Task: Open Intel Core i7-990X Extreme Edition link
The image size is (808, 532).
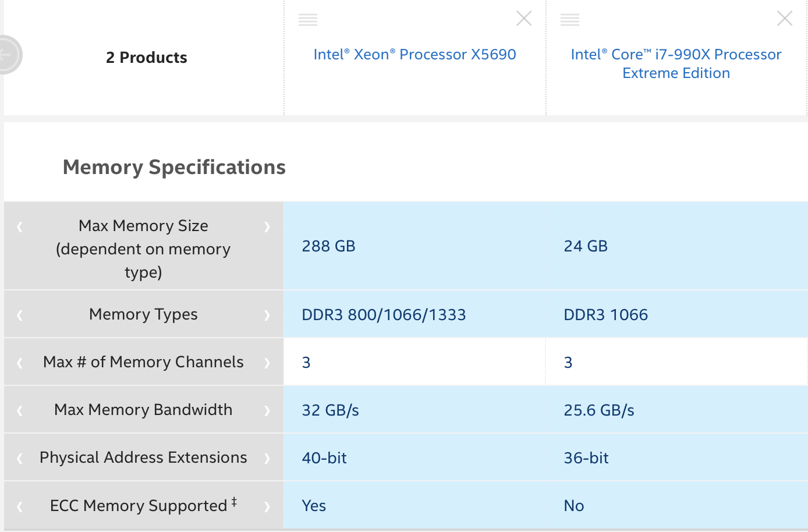Action: click(676, 63)
